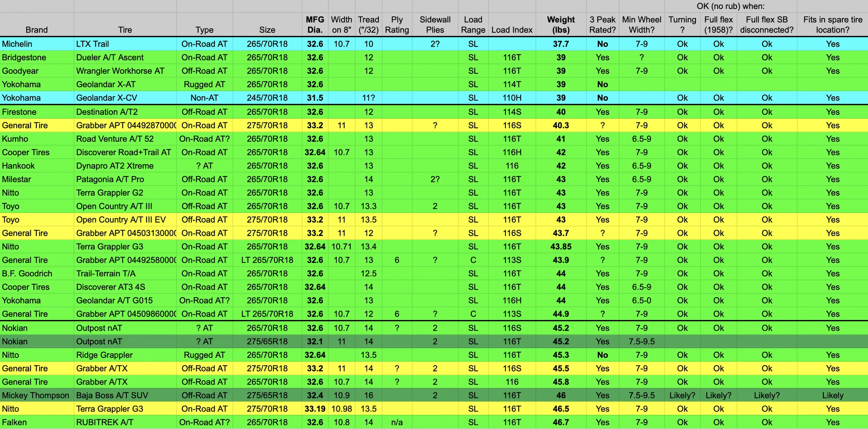Select the 6.5-0 min wheel width cell
The height and width of the screenshot is (429, 868).
pos(642,300)
